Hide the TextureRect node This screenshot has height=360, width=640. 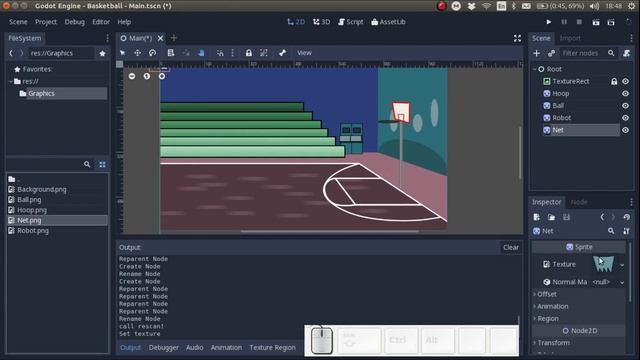(625, 82)
